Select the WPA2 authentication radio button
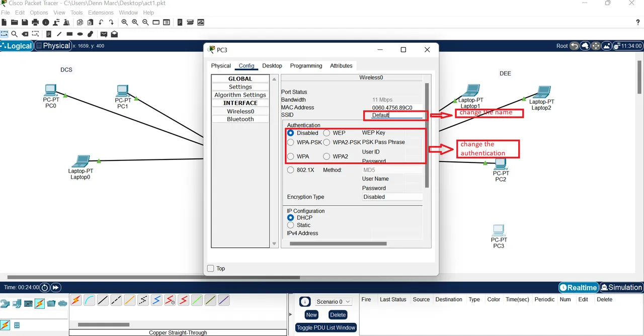The width and height of the screenshot is (644, 336). tap(327, 156)
